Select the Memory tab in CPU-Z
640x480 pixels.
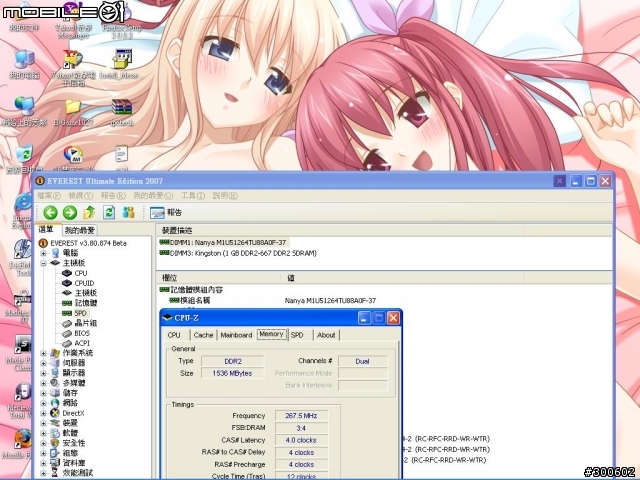tap(271, 334)
